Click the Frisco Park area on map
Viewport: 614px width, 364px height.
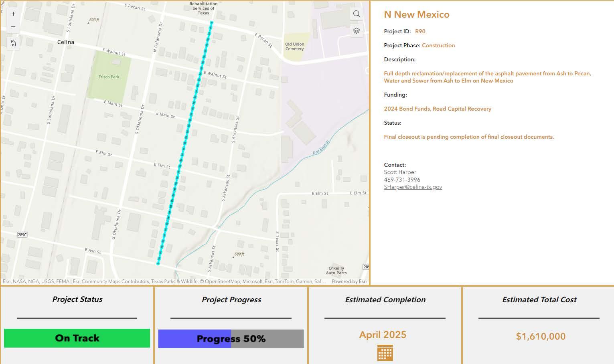pyautogui.click(x=109, y=77)
